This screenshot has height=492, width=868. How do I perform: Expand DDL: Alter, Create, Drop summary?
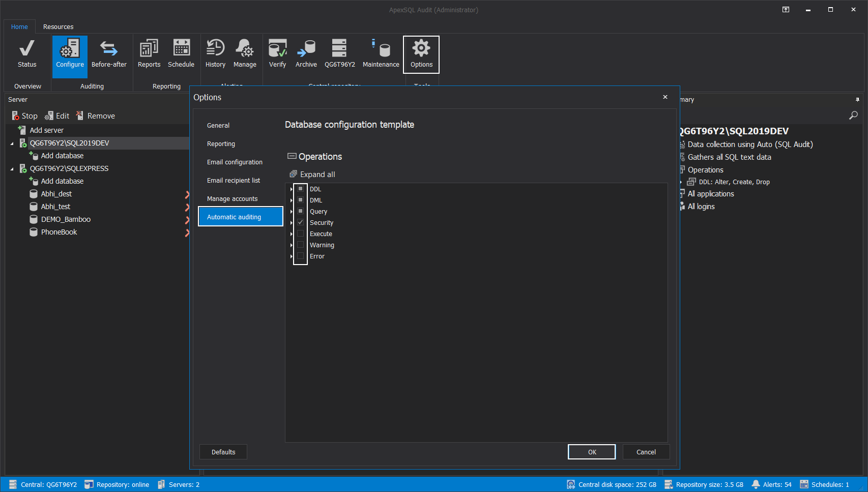point(681,182)
